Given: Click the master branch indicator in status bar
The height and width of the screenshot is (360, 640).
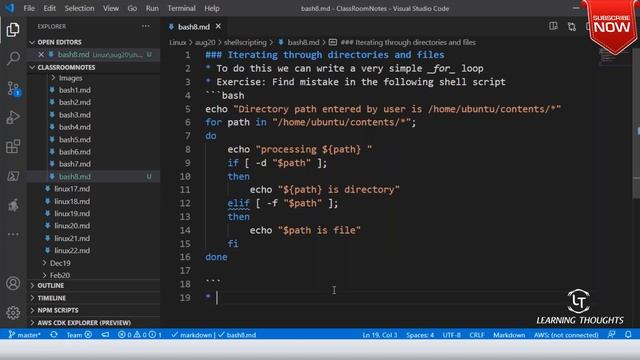Looking at the screenshot, I should [x=24, y=335].
